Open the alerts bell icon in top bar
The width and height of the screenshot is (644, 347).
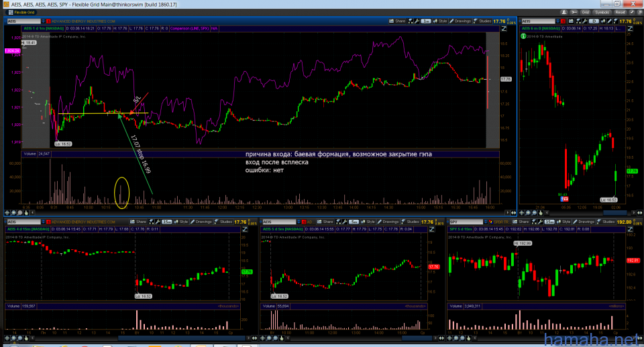564,12
